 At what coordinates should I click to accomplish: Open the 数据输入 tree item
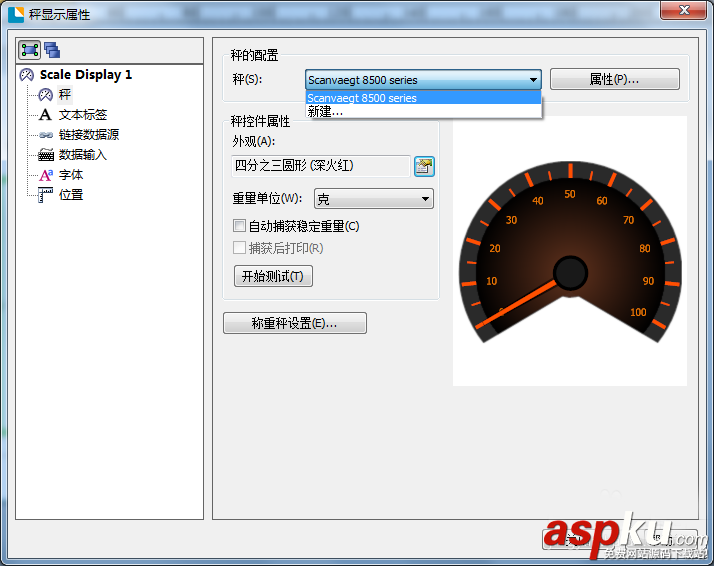pos(83,155)
